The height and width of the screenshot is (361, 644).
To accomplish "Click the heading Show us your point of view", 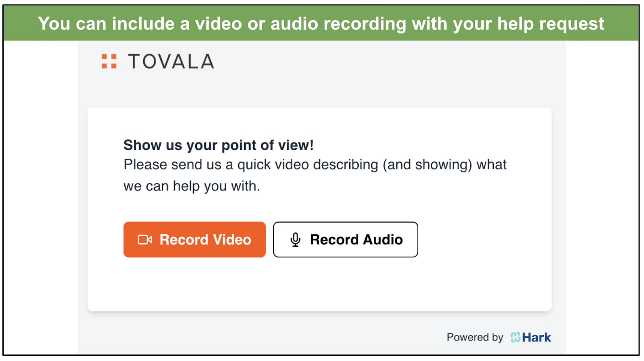I will point(219,145).
